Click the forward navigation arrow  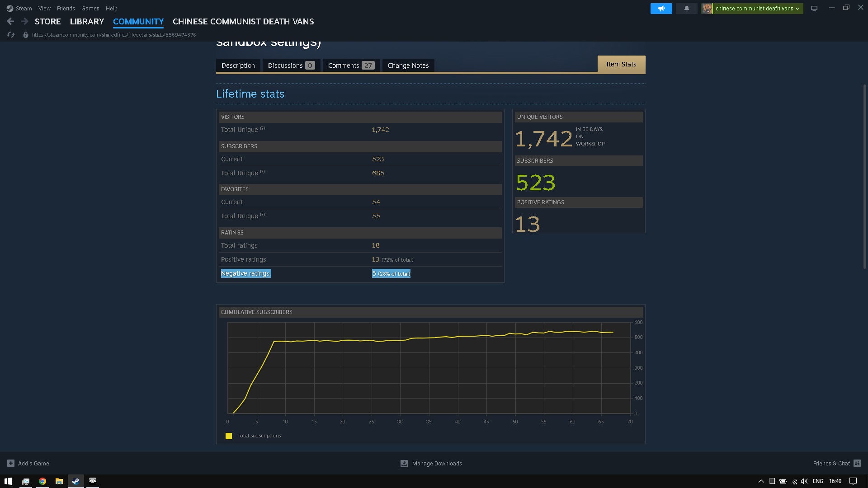[x=25, y=21]
